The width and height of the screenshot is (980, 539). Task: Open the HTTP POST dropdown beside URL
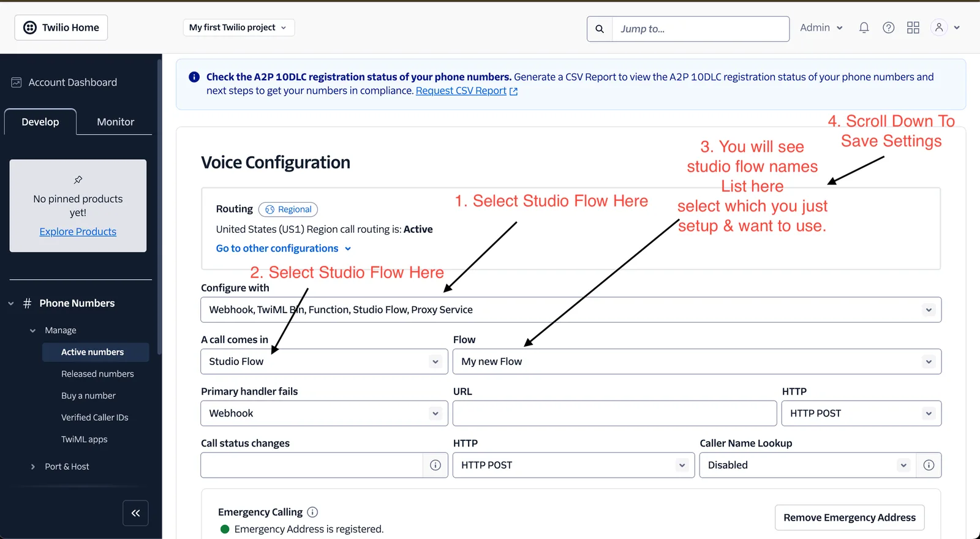click(x=861, y=413)
